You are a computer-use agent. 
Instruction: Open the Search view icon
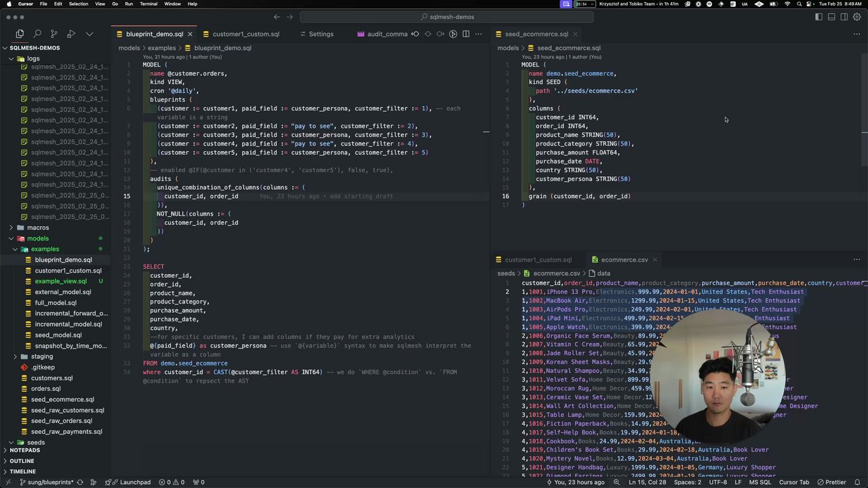(37, 33)
